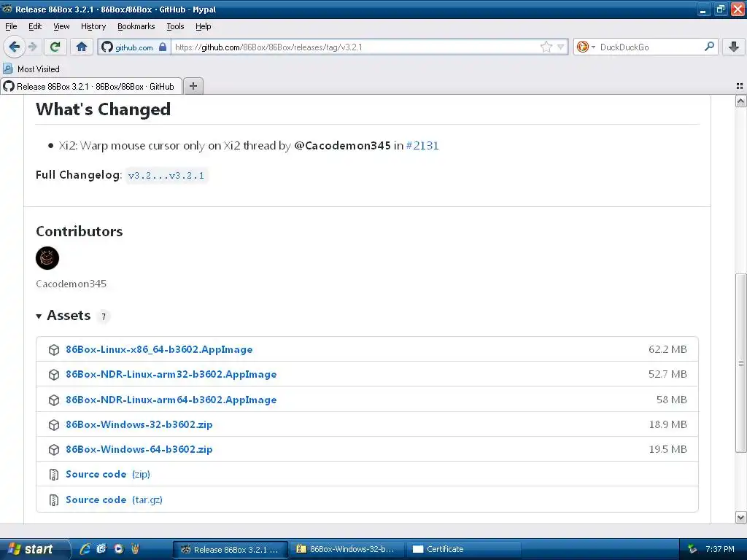
Task: Click package icon beside NDR-Linux-arm32 AppImage
Action: coord(54,374)
